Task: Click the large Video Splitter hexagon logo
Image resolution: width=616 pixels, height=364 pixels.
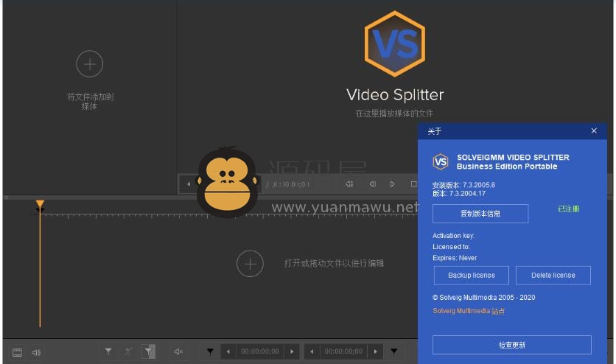Action: coord(395,44)
